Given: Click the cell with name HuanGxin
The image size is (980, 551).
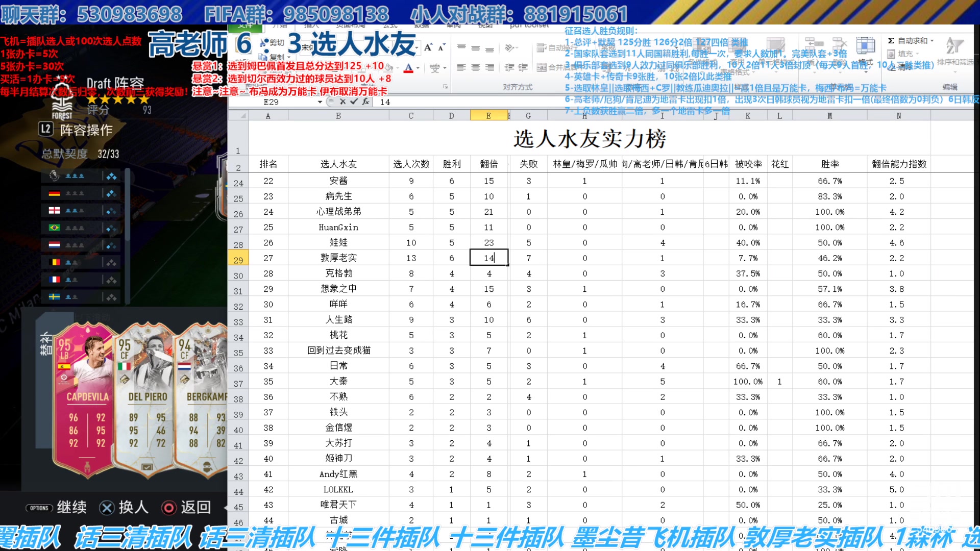Looking at the screenshot, I should click(x=338, y=227).
